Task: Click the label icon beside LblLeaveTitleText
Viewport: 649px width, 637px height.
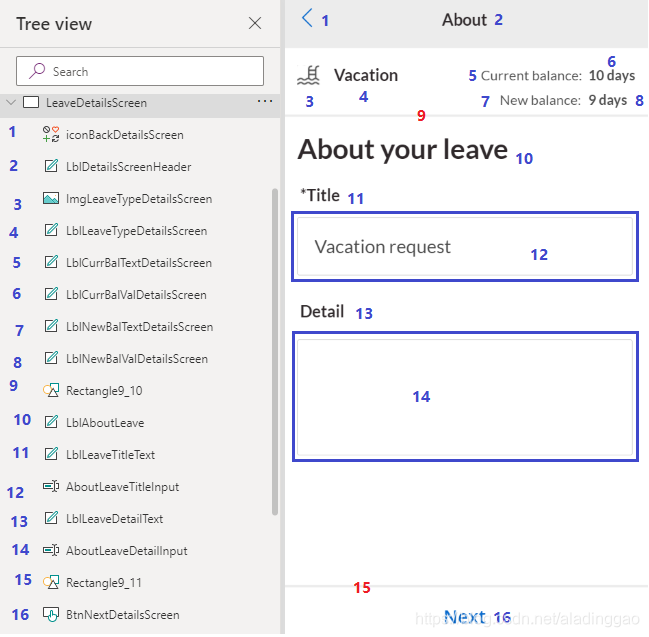Action: click(51, 454)
